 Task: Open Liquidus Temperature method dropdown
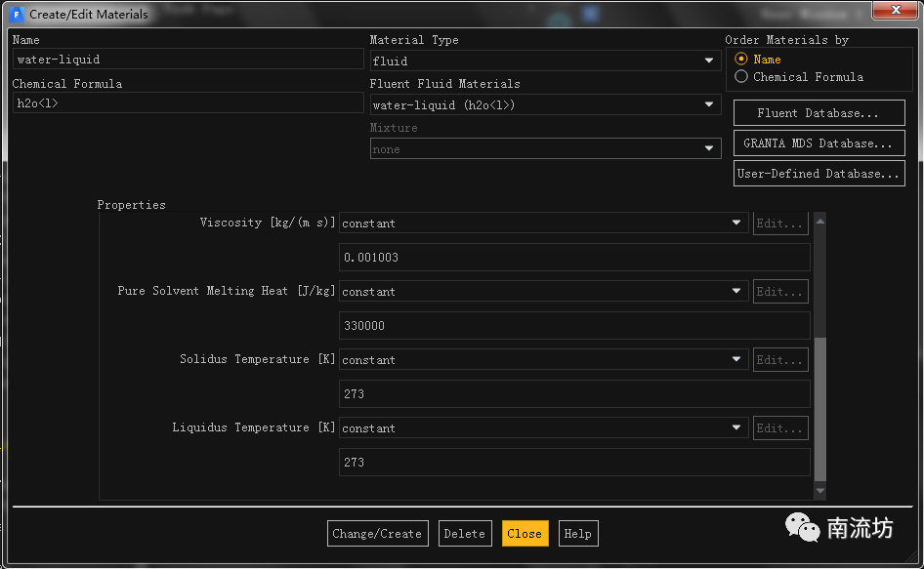(543, 427)
